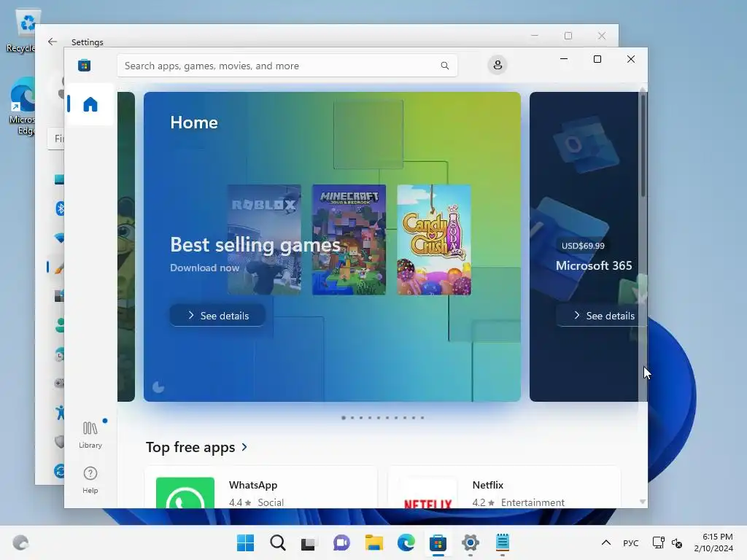
Task: Open the Home tab in Store sidebar
Action: pos(90,104)
